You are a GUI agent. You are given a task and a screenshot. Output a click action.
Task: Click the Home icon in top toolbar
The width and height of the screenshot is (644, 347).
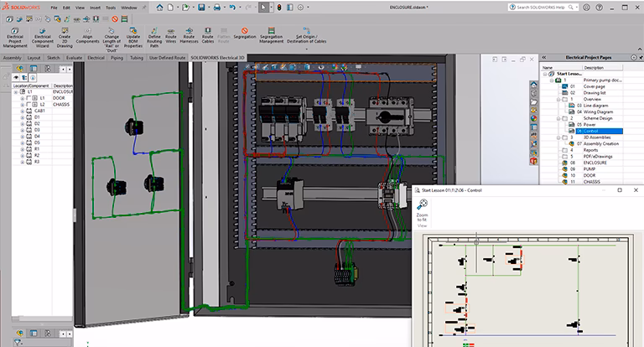159,8
